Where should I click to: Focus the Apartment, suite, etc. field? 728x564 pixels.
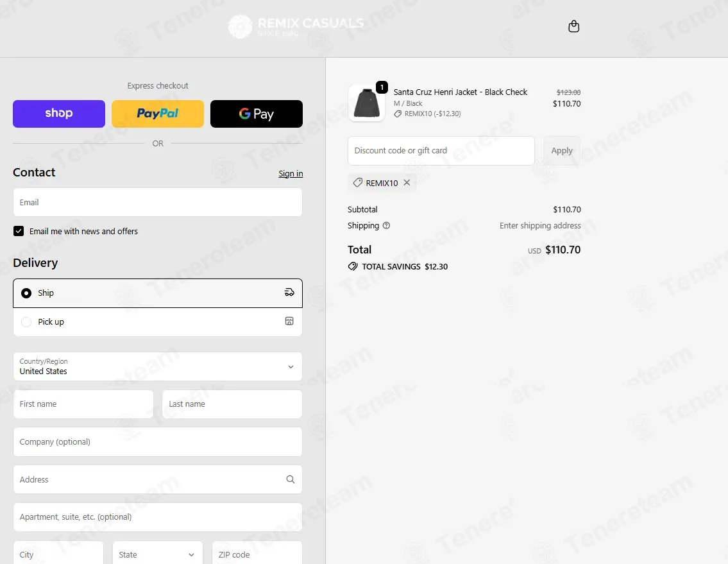(158, 517)
